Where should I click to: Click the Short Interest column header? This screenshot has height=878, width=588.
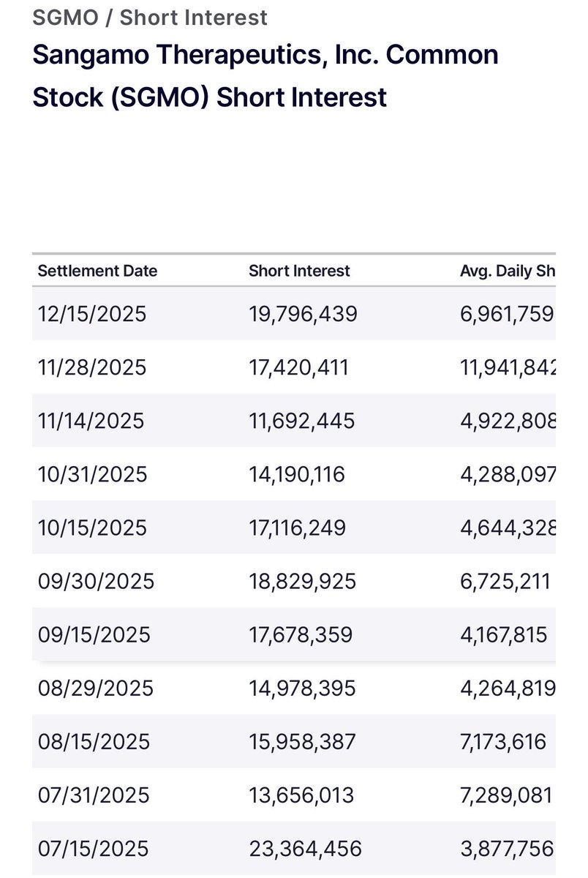(299, 271)
